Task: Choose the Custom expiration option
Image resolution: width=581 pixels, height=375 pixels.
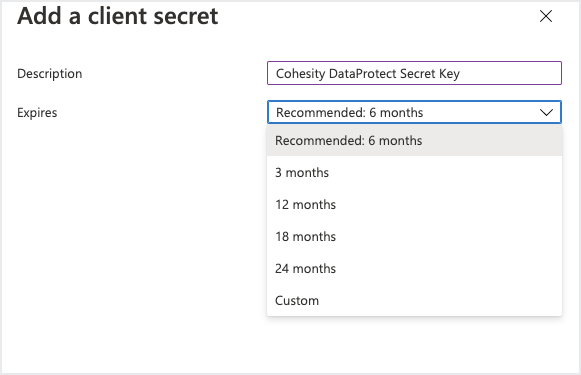Action: [414, 300]
